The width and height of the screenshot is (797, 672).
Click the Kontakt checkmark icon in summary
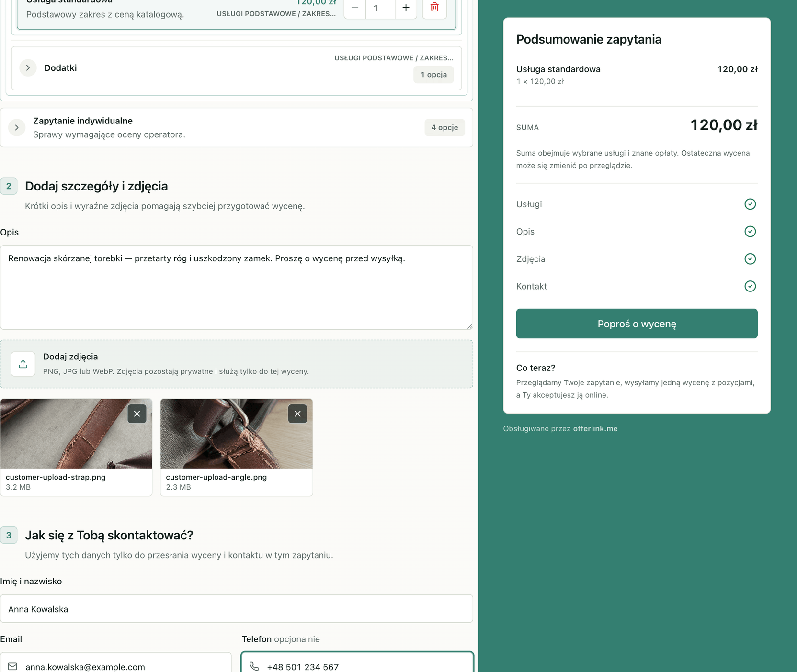[x=750, y=286]
